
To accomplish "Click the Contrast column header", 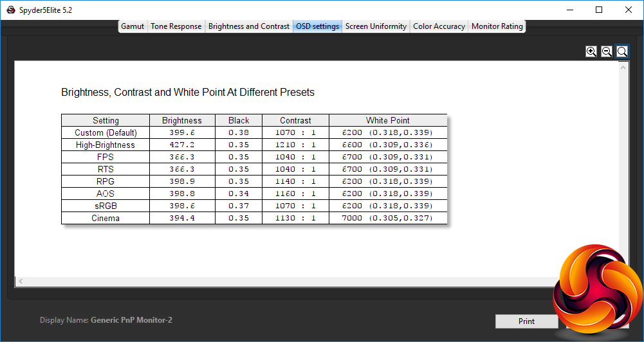I will (295, 120).
